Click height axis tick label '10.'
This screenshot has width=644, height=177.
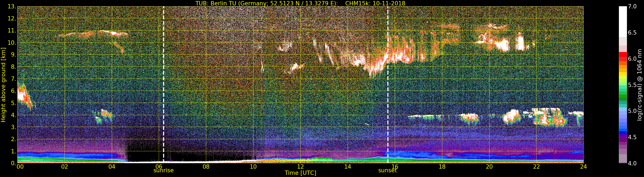point(12,43)
